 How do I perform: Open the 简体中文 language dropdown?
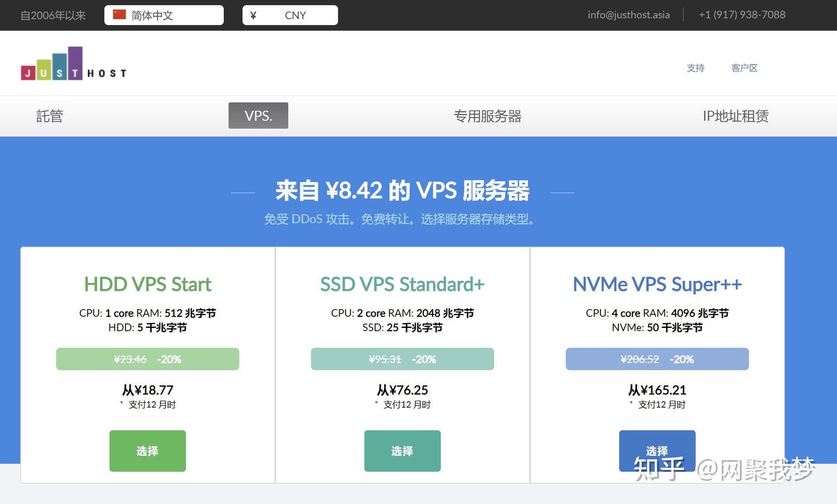point(164,15)
